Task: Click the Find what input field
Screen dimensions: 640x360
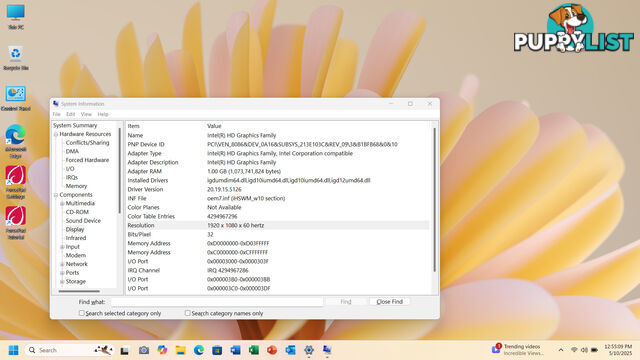Action: [x=217, y=302]
